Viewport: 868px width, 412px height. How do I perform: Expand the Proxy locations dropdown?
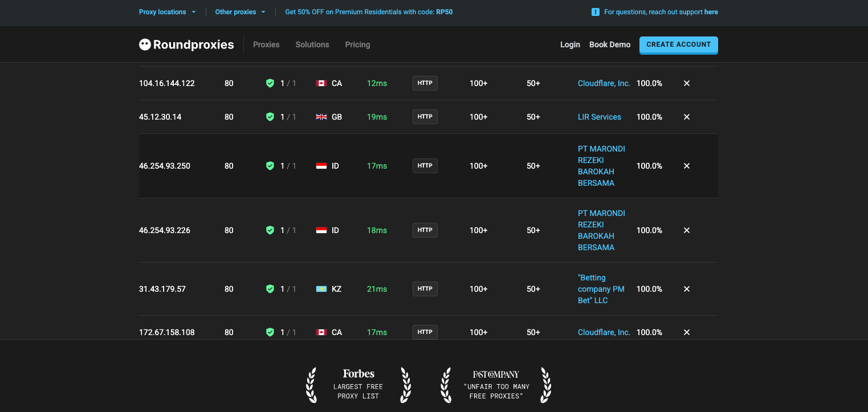[x=167, y=12]
